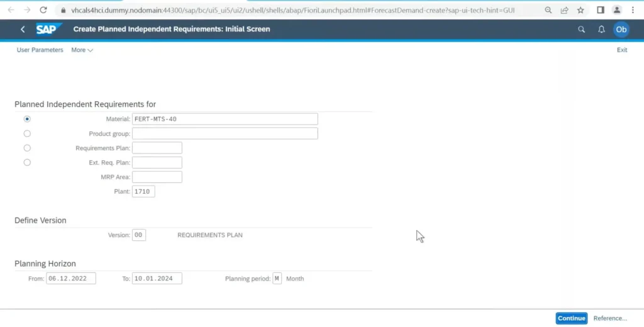Click the SAP logo
644x327 pixels.
point(48,29)
